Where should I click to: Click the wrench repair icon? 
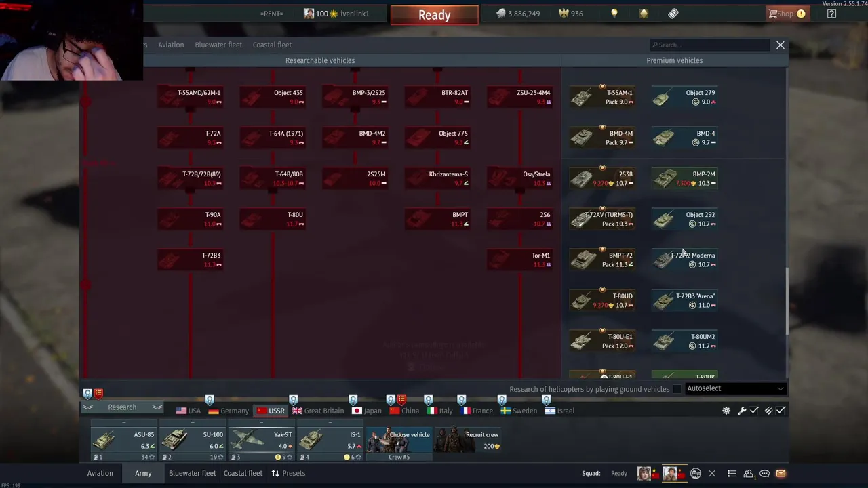click(x=742, y=411)
